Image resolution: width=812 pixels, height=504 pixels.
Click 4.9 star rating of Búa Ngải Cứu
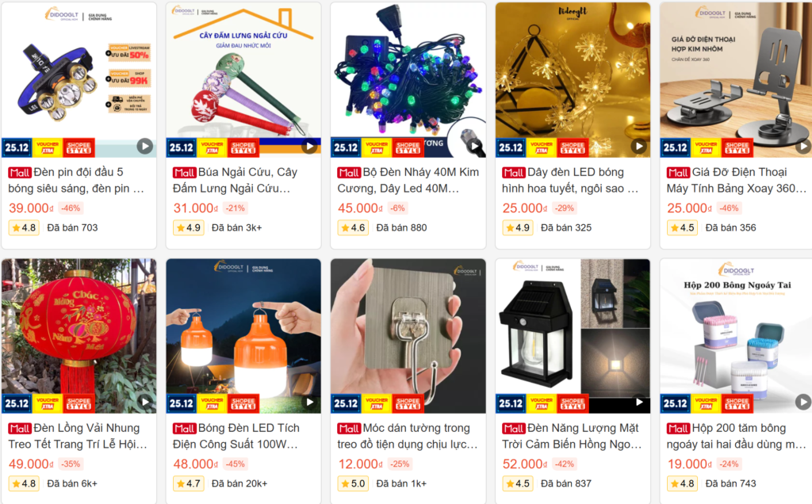(188, 227)
